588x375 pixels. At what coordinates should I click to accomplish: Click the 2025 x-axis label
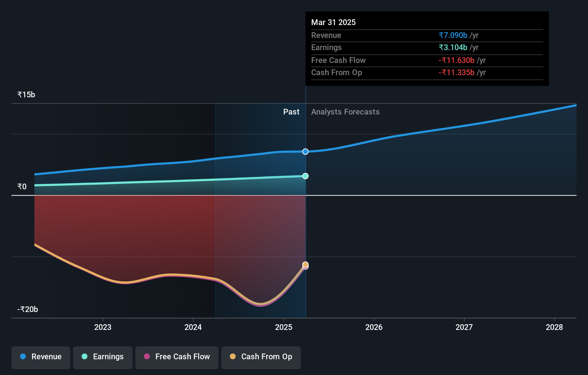[284, 327]
